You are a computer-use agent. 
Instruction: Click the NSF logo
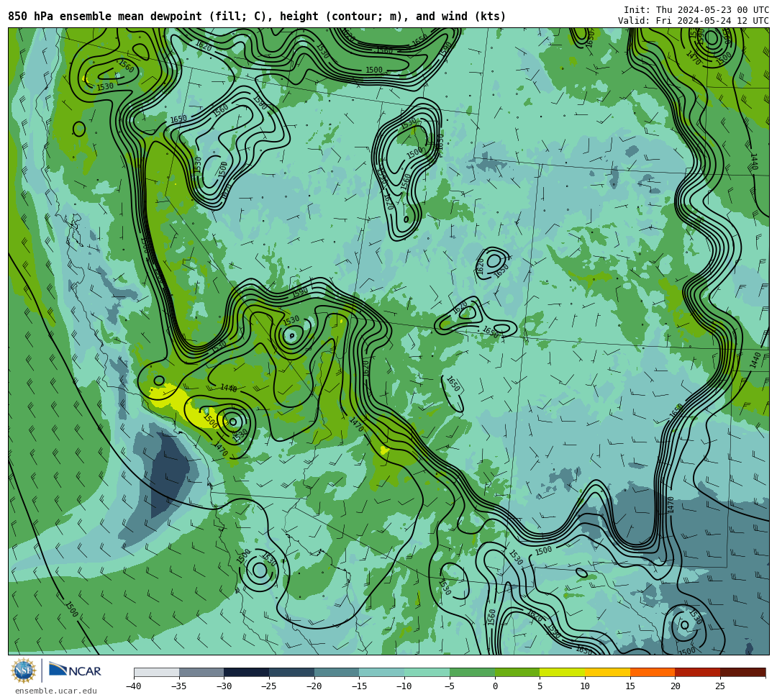tap(24, 671)
